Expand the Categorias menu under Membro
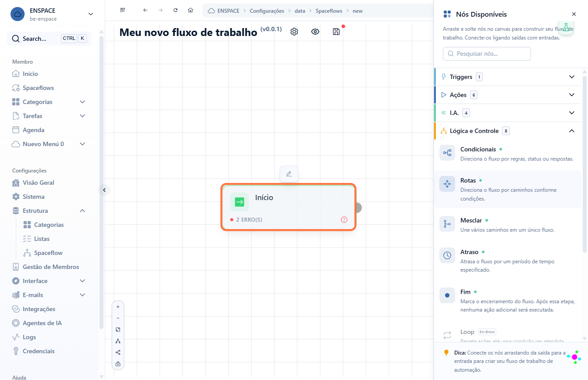The image size is (588, 380). (x=82, y=102)
